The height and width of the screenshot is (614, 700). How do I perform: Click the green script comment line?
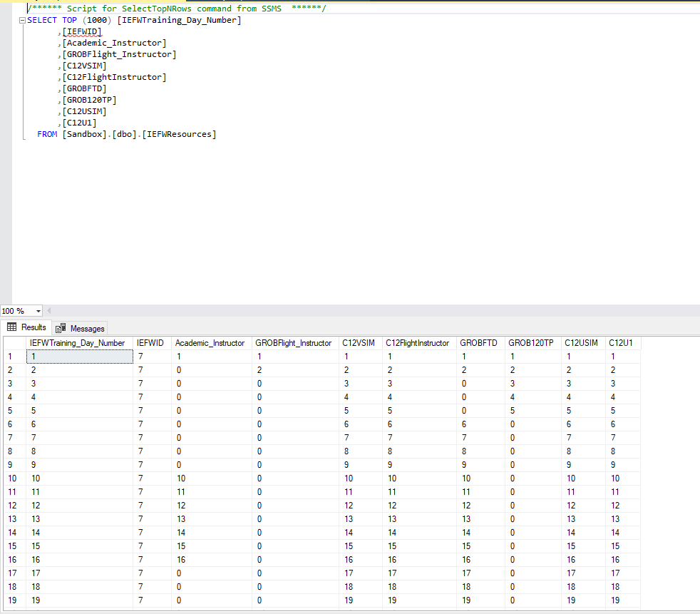click(177, 9)
